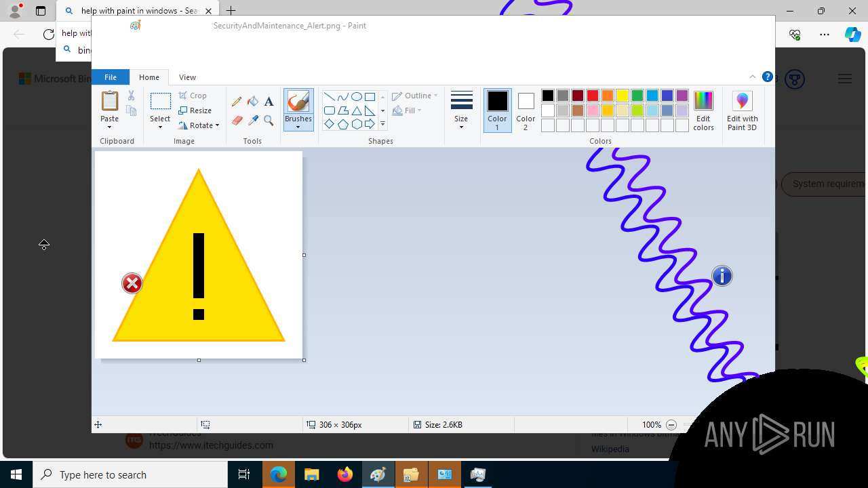Select the Fill with color bucket tool
This screenshot has width=868, height=488.
tap(253, 102)
